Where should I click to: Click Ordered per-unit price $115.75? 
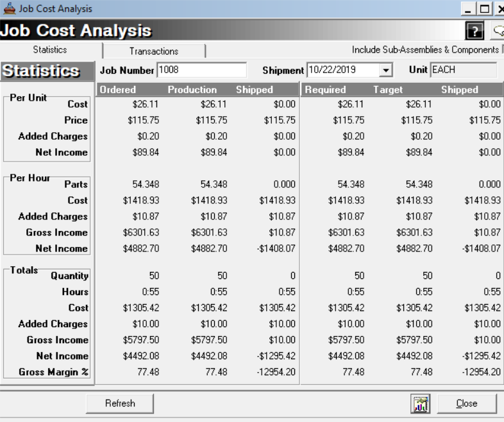144,120
